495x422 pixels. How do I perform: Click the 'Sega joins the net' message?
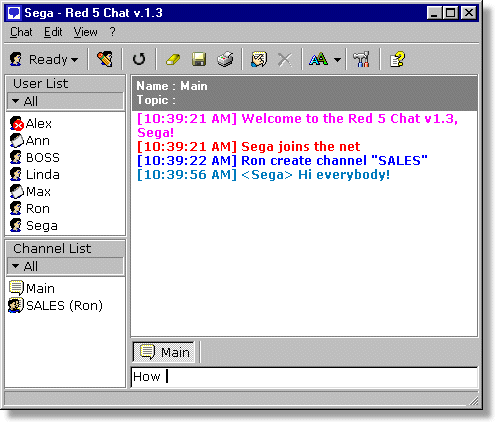click(249, 147)
